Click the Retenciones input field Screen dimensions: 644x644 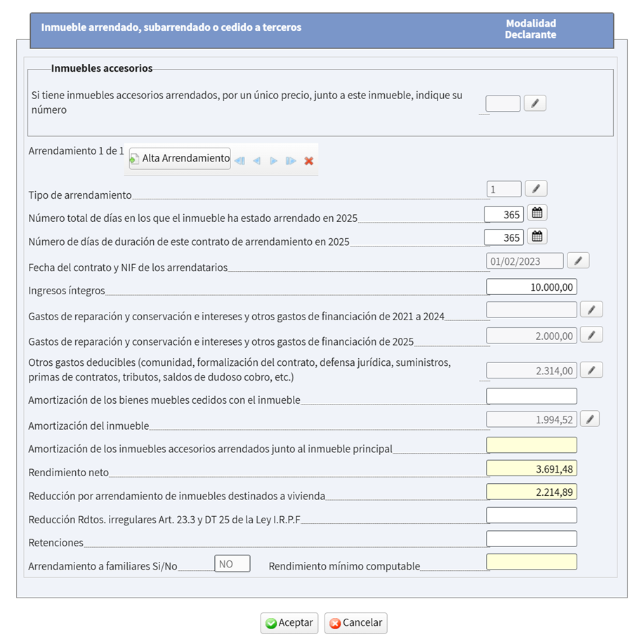click(532, 539)
